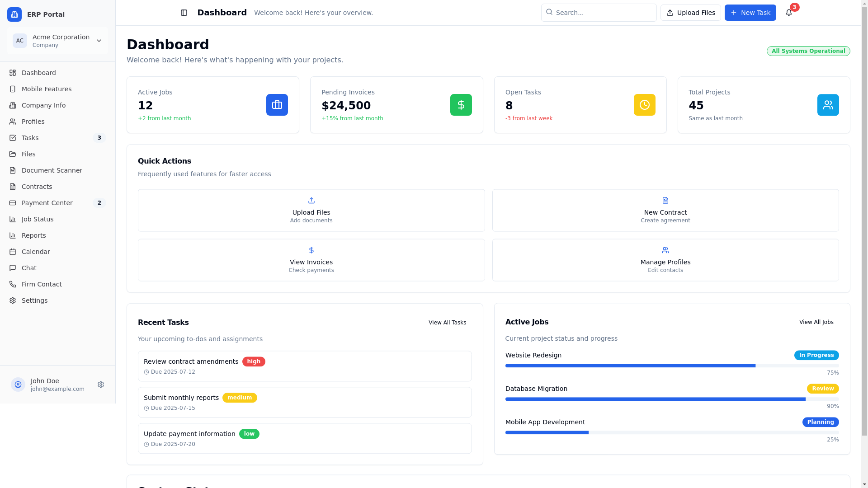Screen dimensions: 868x488
Task: Click Mobile App Development progress bar
Action: 672,432
